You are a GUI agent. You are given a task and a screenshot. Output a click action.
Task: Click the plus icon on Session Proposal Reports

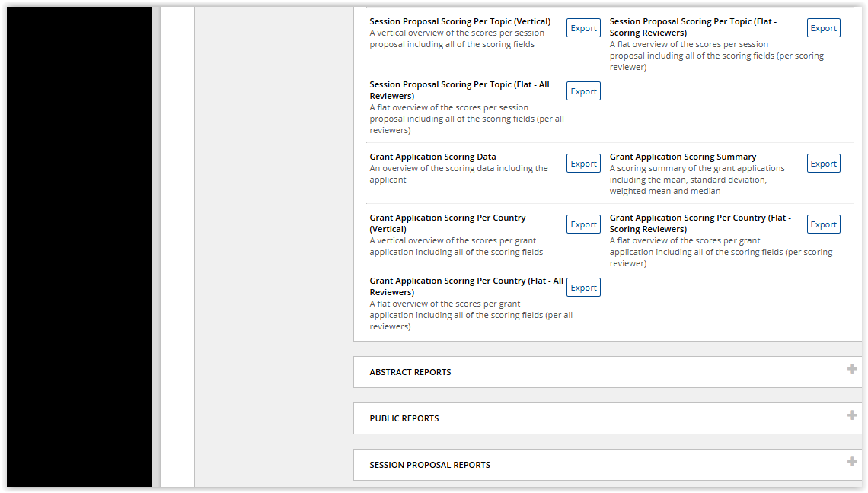coord(851,461)
